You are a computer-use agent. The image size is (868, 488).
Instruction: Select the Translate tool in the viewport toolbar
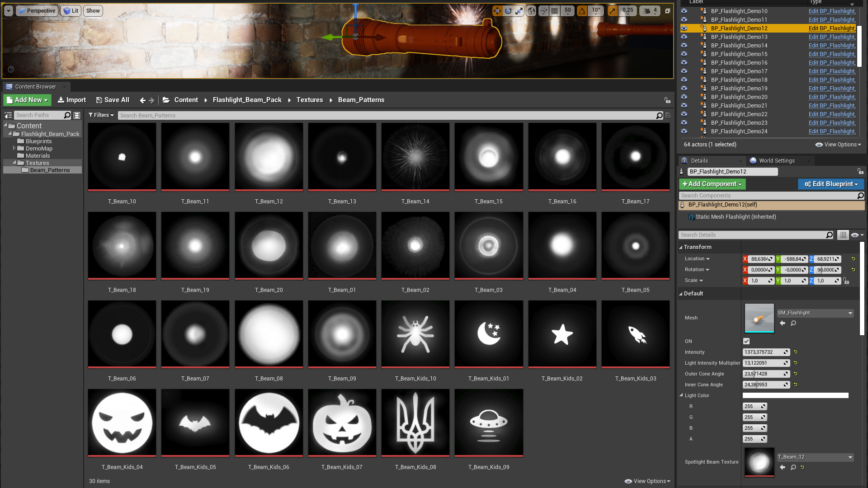(498, 11)
